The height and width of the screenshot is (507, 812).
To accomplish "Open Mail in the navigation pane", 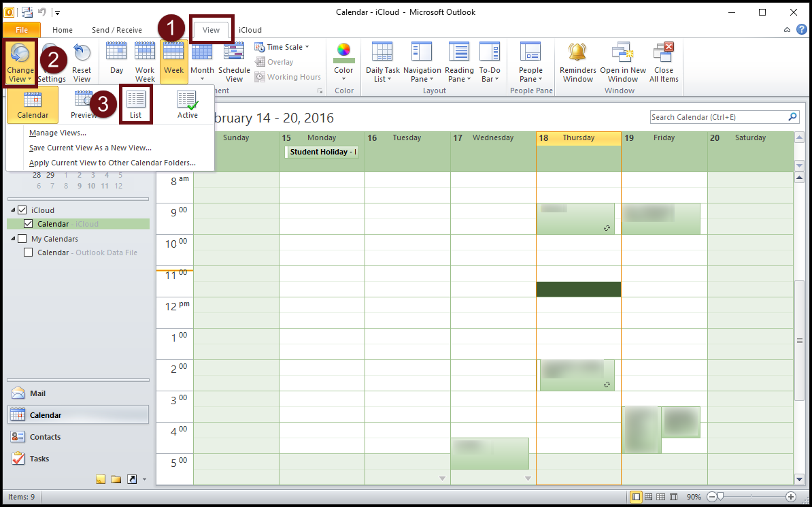I will tap(38, 393).
